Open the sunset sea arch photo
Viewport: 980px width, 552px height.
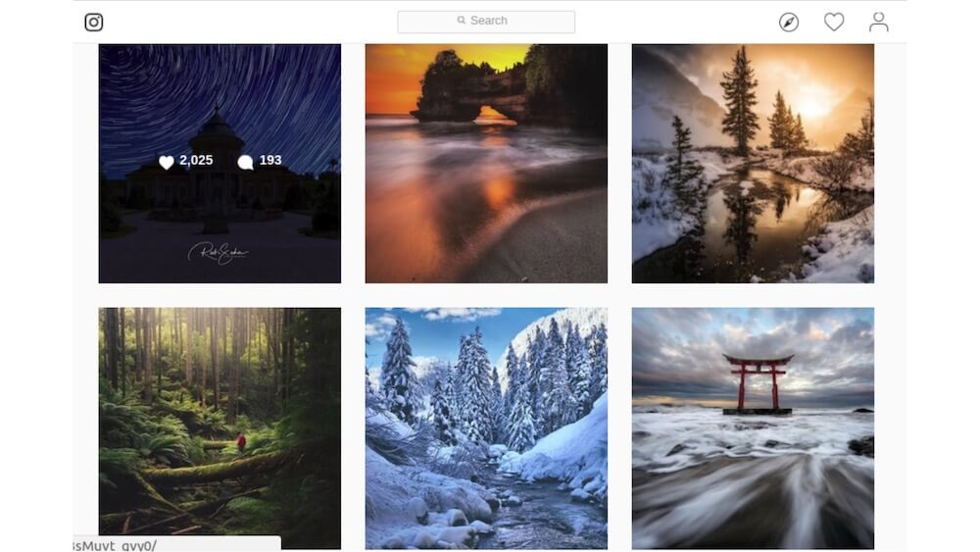click(x=486, y=163)
